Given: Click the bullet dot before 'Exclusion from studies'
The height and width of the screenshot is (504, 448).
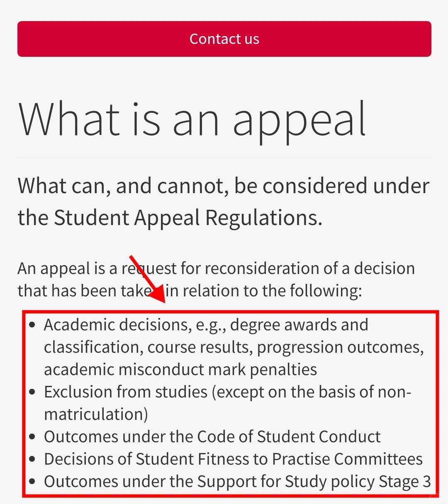Looking at the screenshot, I should click(33, 393).
